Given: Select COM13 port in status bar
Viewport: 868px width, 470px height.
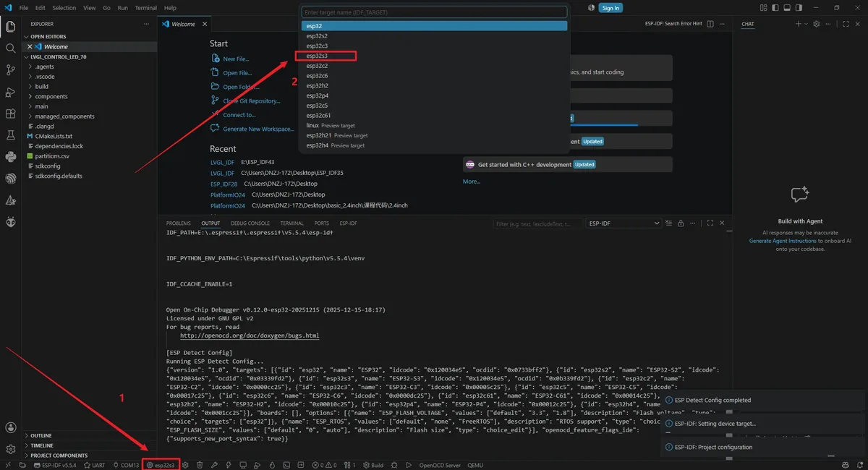Looking at the screenshot, I should pos(126,465).
